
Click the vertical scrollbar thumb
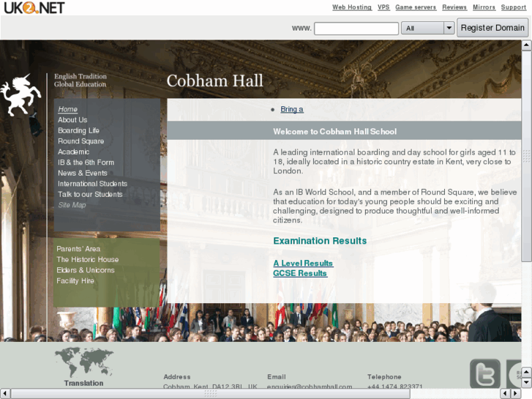click(x=526, y=156)
